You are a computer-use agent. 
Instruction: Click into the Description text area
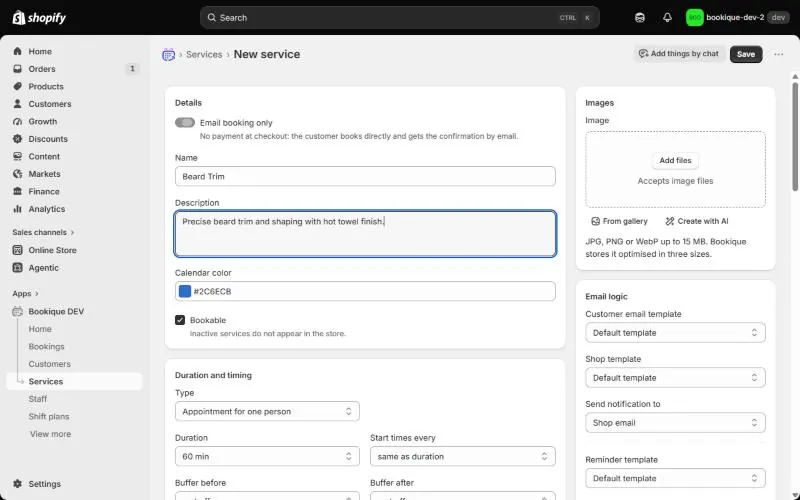pos(365,234)
